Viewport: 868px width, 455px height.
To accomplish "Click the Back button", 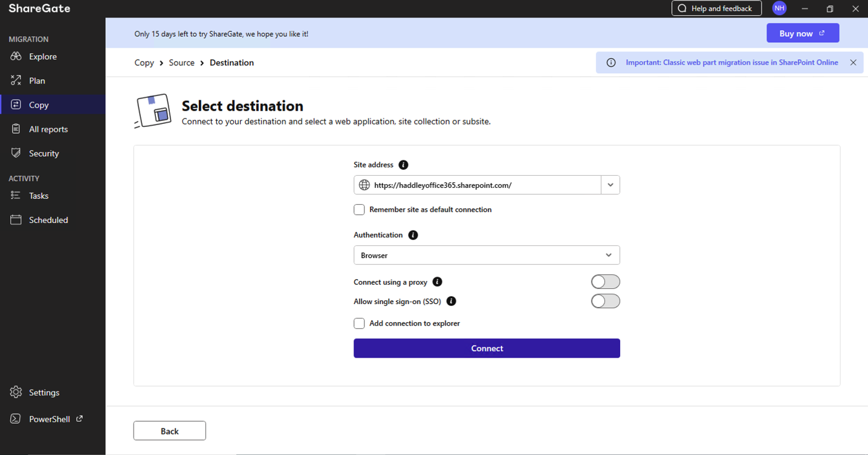I will pos(169,431).
